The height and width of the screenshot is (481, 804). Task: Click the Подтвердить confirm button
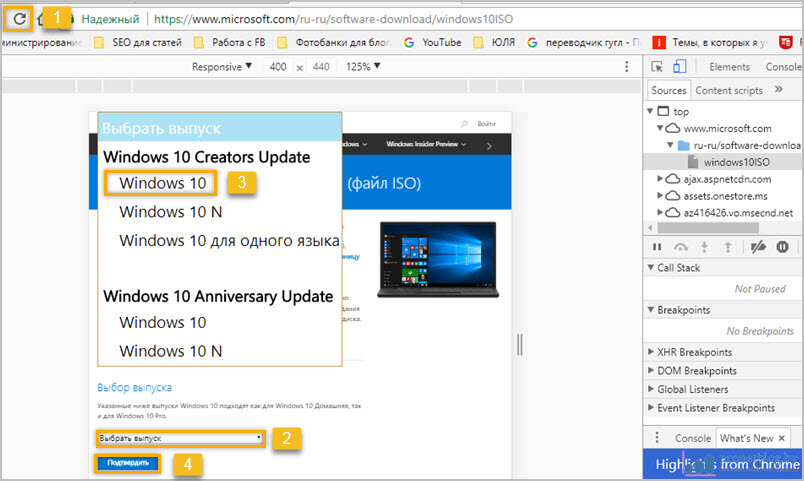coord(128,463)
